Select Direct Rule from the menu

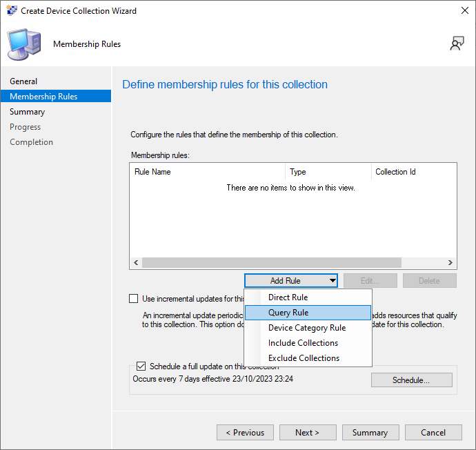[288, 297]
